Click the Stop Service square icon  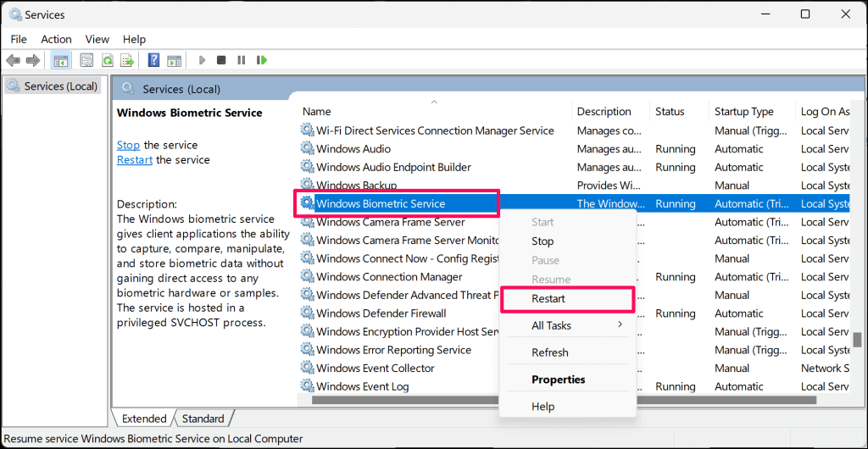coord(221,60)
